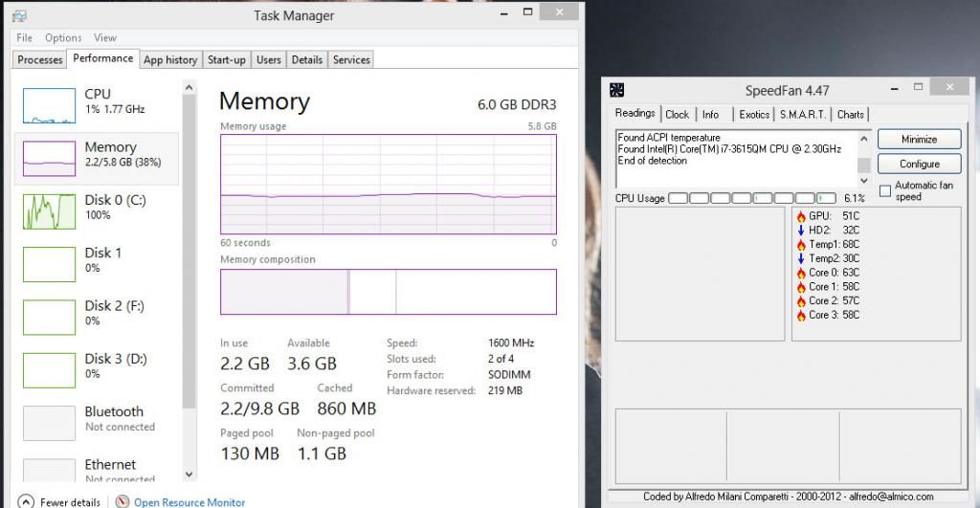The width and height of the screenshot is (980, 508).
Task: Collapse with the Fewer details arrow icon
Action: tap(26, 501)
